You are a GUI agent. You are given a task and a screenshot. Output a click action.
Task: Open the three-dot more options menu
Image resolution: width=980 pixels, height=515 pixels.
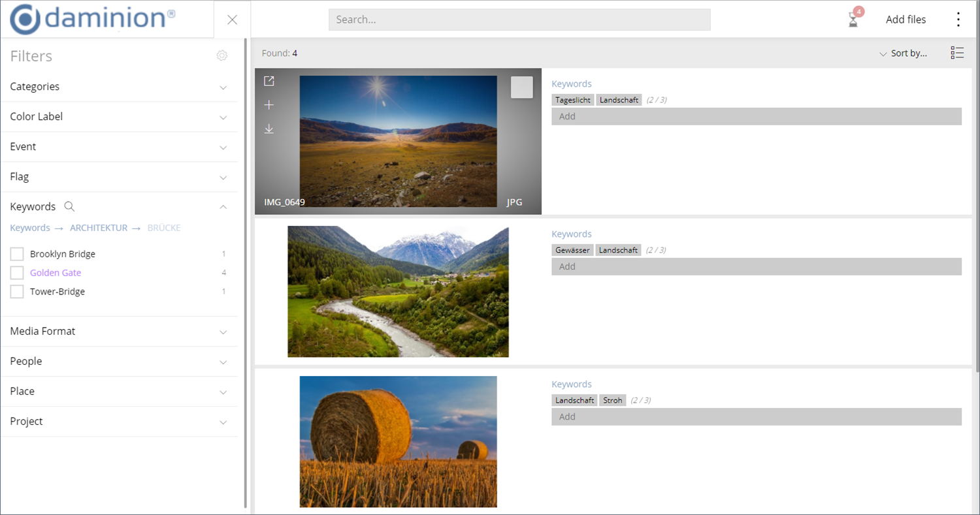pos(958,20)
